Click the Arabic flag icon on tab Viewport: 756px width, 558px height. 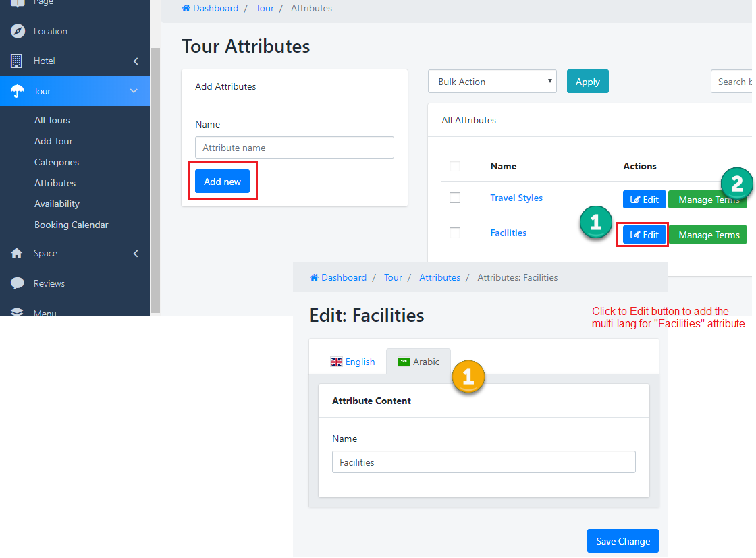click(x=404, y=362)
